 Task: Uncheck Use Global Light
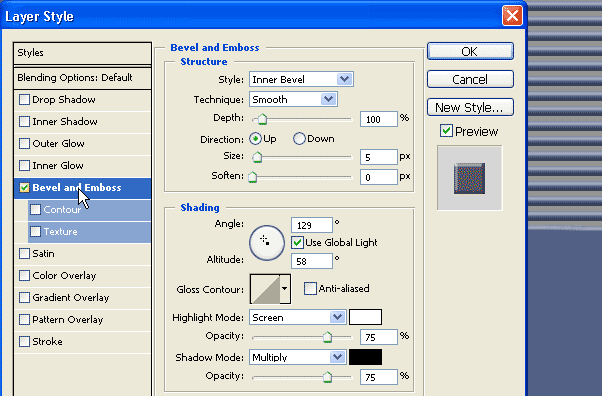pos(297,242)
